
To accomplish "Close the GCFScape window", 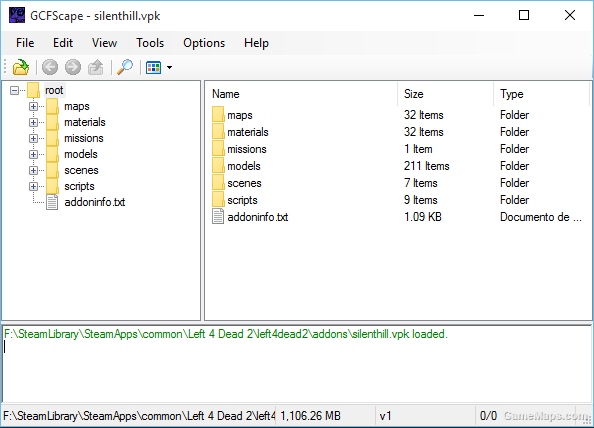I will pos(570,16).
